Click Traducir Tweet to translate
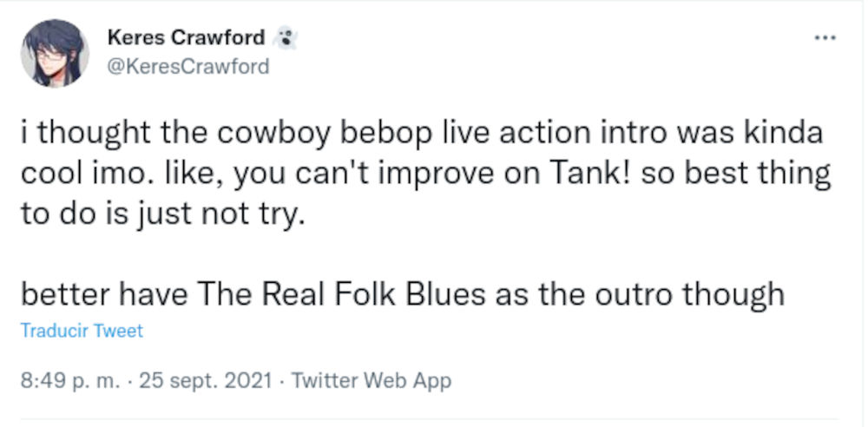868x427 pixels. click(x=81, y=331)
